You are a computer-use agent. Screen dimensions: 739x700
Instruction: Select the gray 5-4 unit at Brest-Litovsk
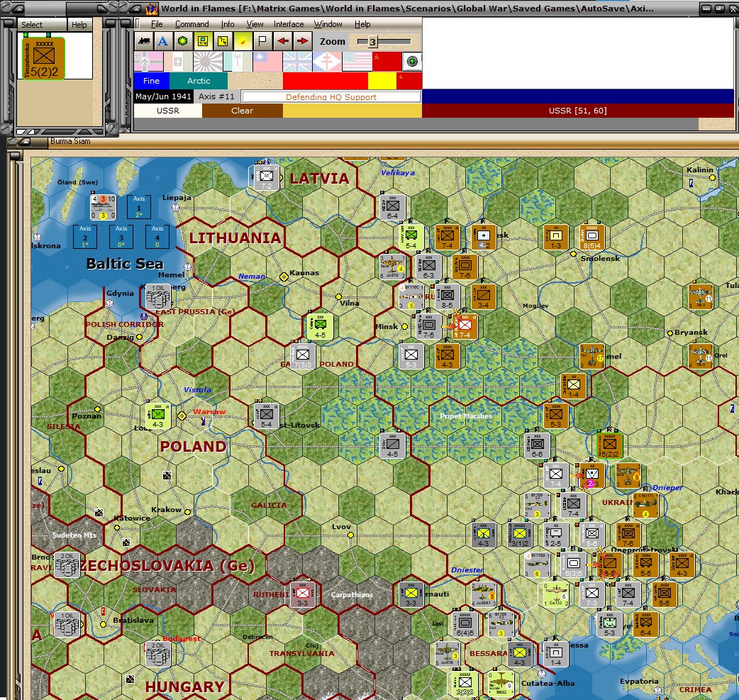click(266, 416)
